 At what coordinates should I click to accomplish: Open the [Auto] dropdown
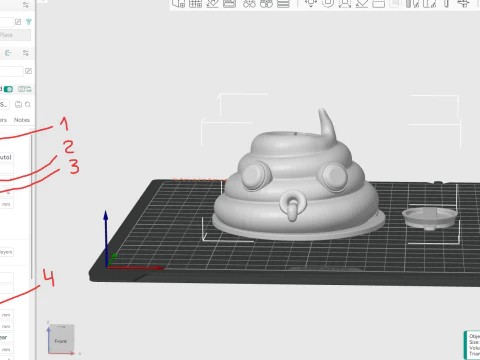click(6, 157)
